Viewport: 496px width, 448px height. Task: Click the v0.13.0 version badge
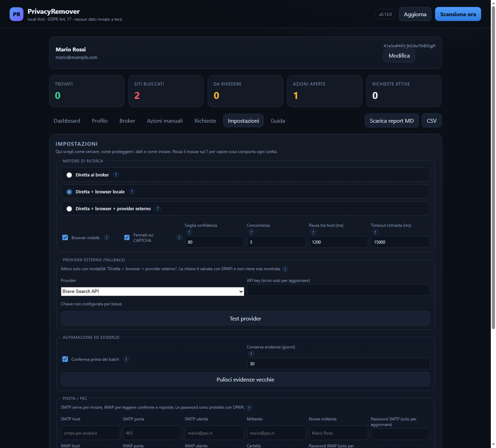pyautogui.click(x=385, y=14)
